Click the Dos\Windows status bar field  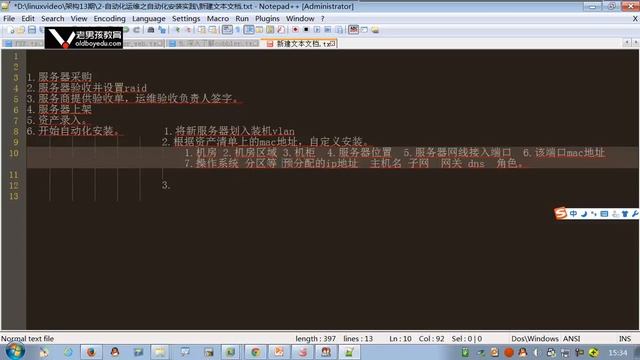(x=535, y=339)
